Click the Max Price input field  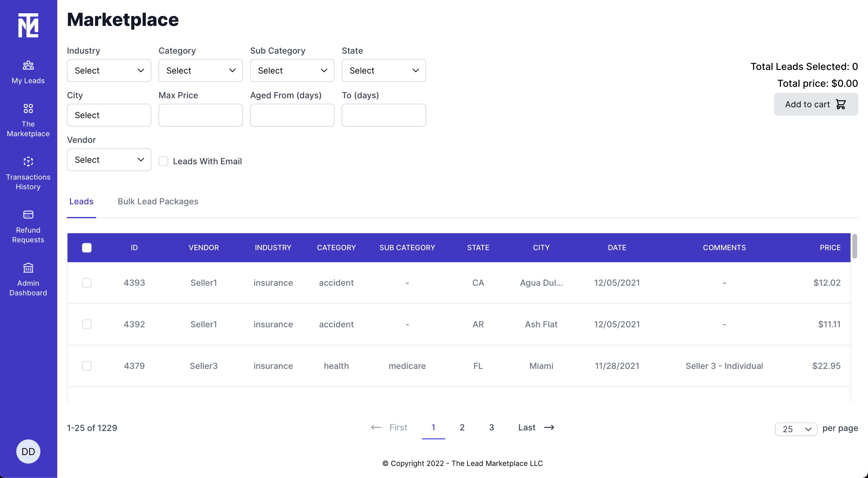click(200, 115)
